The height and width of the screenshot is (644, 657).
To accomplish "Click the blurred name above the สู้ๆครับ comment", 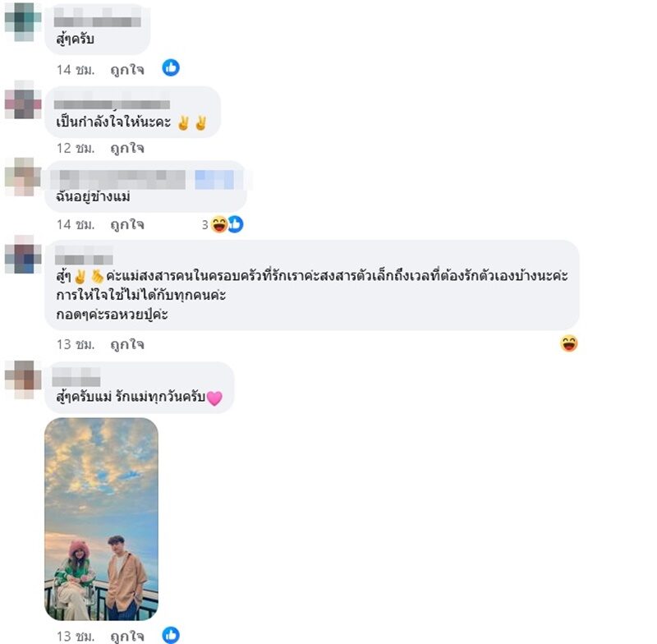I will pos(97,18).
